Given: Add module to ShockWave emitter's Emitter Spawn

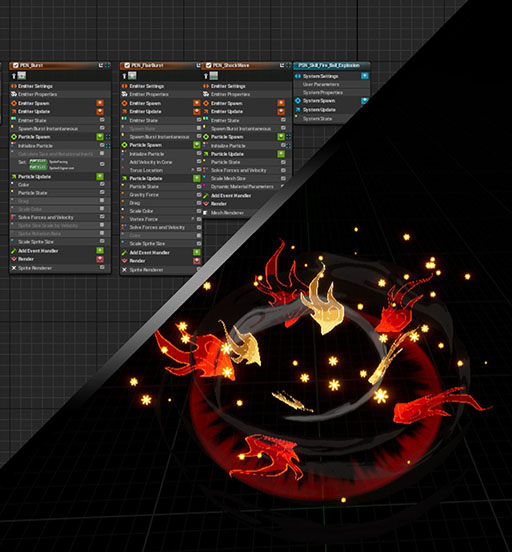Looking at the screenshot, I should point(281,103).
